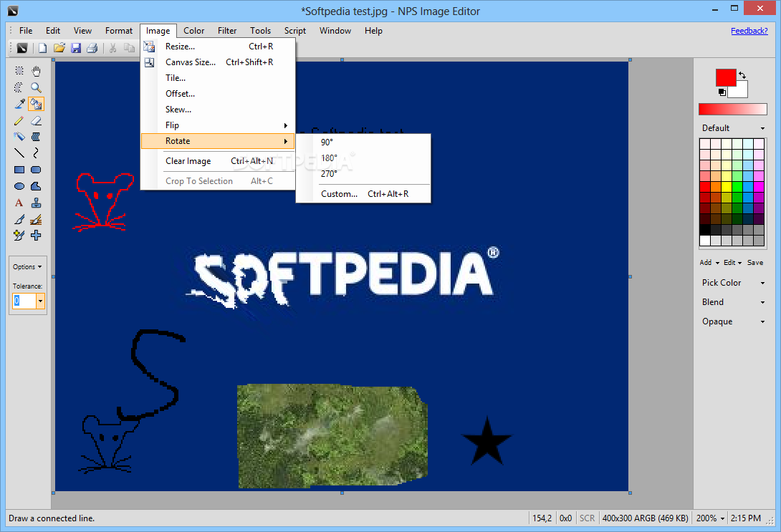Click the Save floppy disk icon
Viewport: 781px width, 532px height.
tap(76, 48)
